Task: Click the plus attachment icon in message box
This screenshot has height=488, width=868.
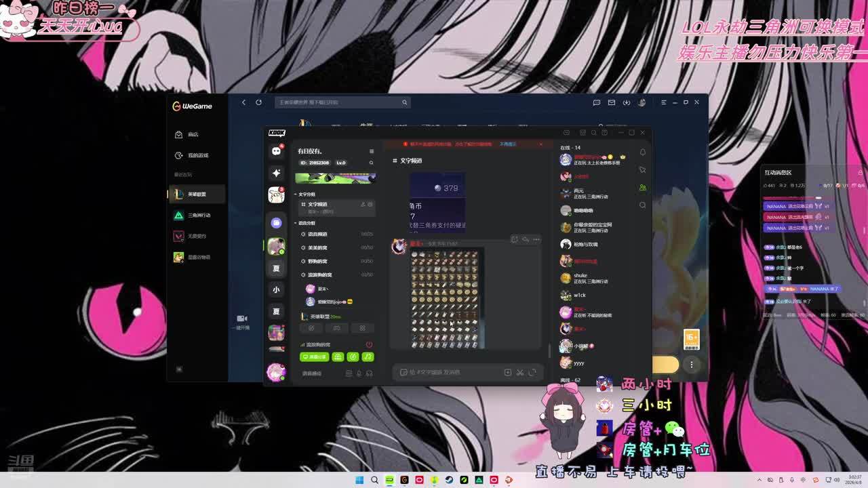Action: point(507,372)
